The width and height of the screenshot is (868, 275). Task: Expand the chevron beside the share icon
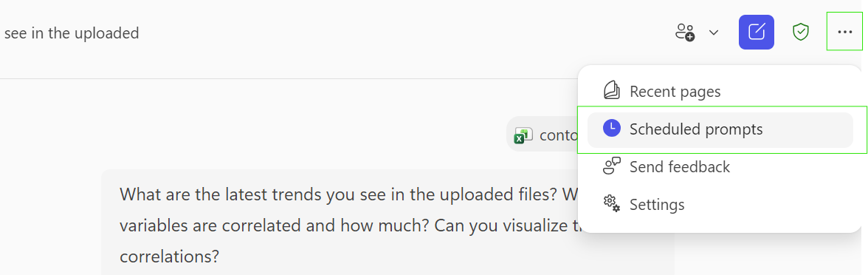tap(714, 33)
